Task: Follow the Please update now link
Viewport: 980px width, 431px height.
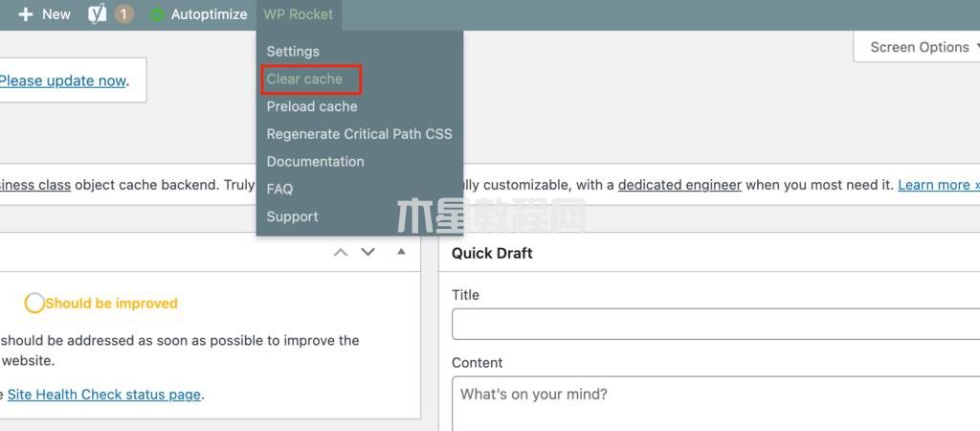Action: pyautogui.click(x=62, y=80)
